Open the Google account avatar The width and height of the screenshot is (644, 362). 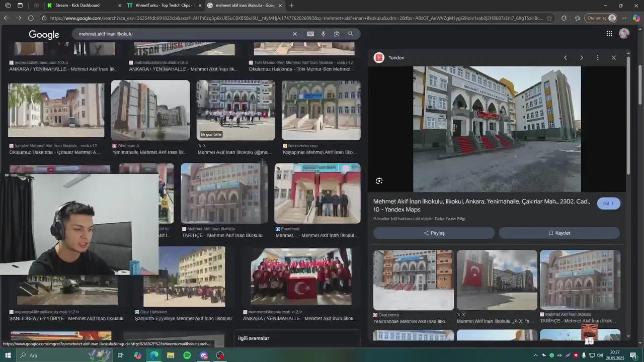(x=624, y=34)
